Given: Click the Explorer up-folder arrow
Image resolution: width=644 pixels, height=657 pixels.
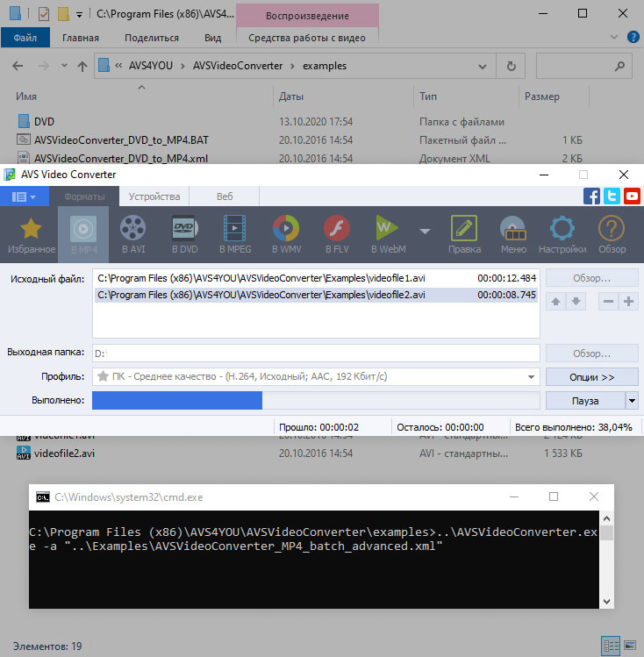Looking at the screenshot, I should [x=82, y=66].
